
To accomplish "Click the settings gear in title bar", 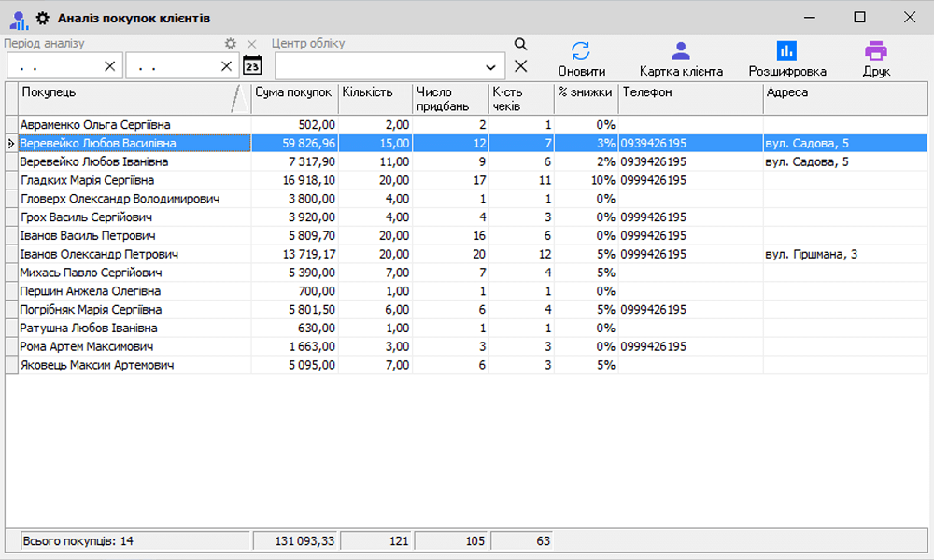I will pyautogui.click(x=42, y=18).
